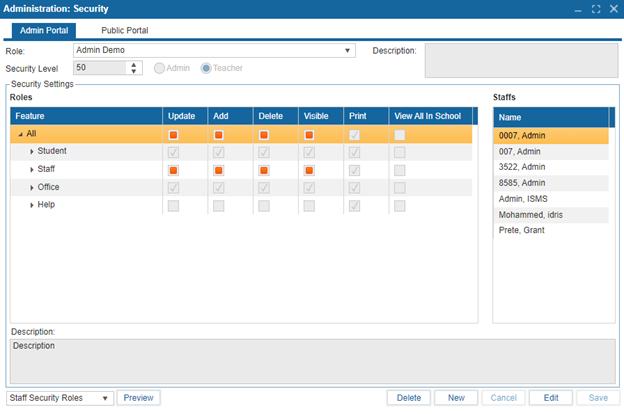Open the Role dropdown showing Admin Demo
This screenshot has width=624, height=414.
coord(214,51)
